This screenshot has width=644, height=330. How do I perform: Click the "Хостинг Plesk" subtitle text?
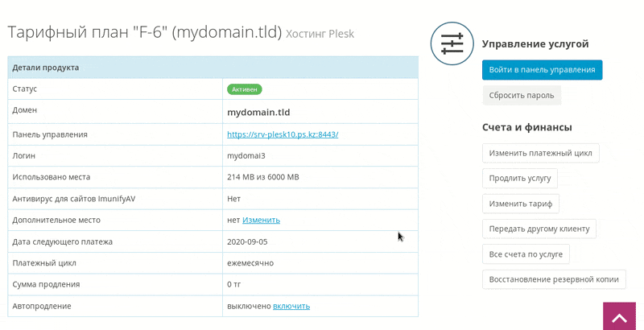pyautogui.click(x=320, y=34)
